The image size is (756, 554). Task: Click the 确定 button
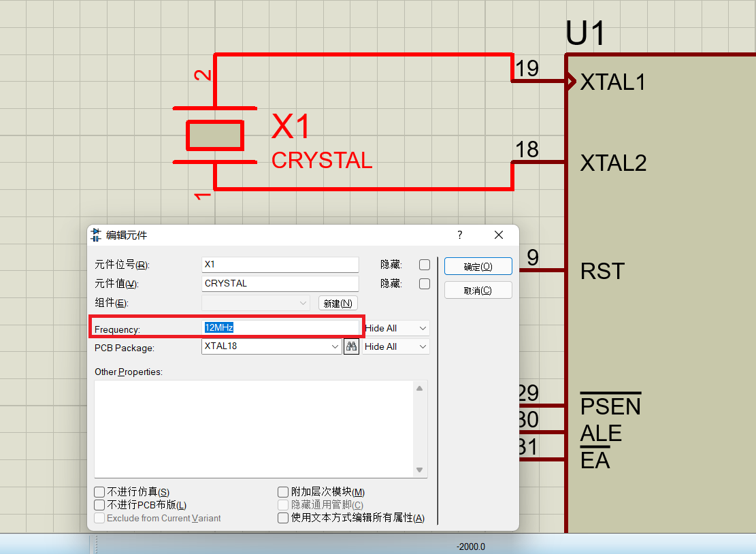(478, 267)
